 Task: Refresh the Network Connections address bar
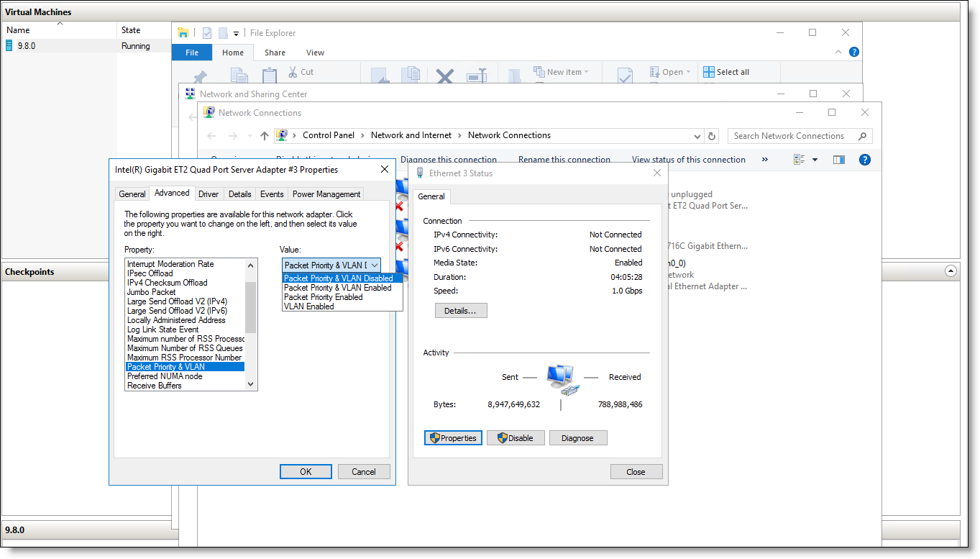point(712,135)
